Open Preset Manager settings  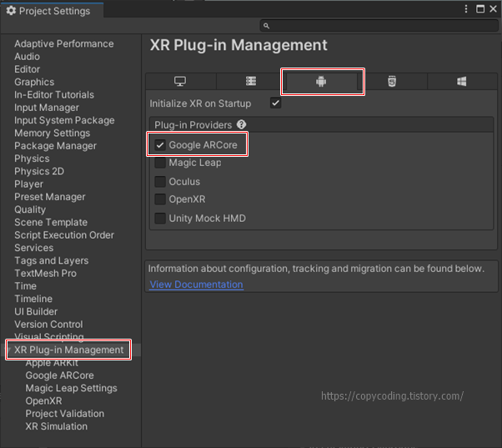[x=50, y=197]
